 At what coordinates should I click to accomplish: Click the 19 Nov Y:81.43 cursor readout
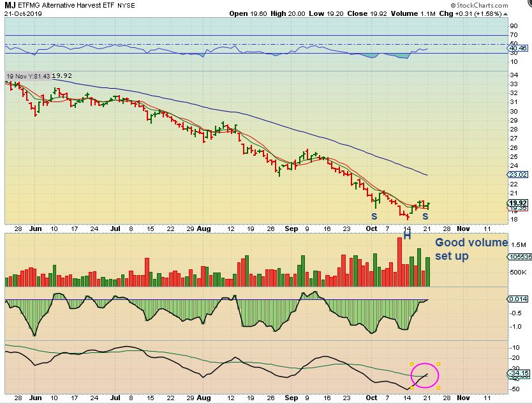tap(28, 77)
